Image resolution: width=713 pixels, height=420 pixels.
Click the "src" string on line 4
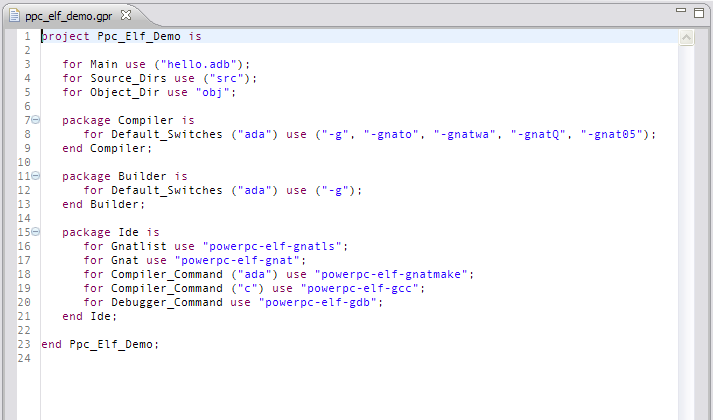point(226,78)
